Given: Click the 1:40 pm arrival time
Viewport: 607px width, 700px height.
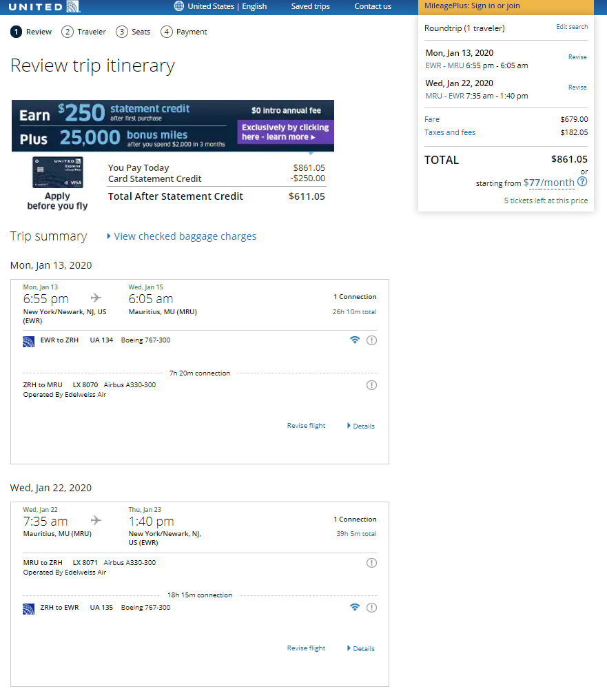Looking at the screenshot, I should click(x=152, y=521).
